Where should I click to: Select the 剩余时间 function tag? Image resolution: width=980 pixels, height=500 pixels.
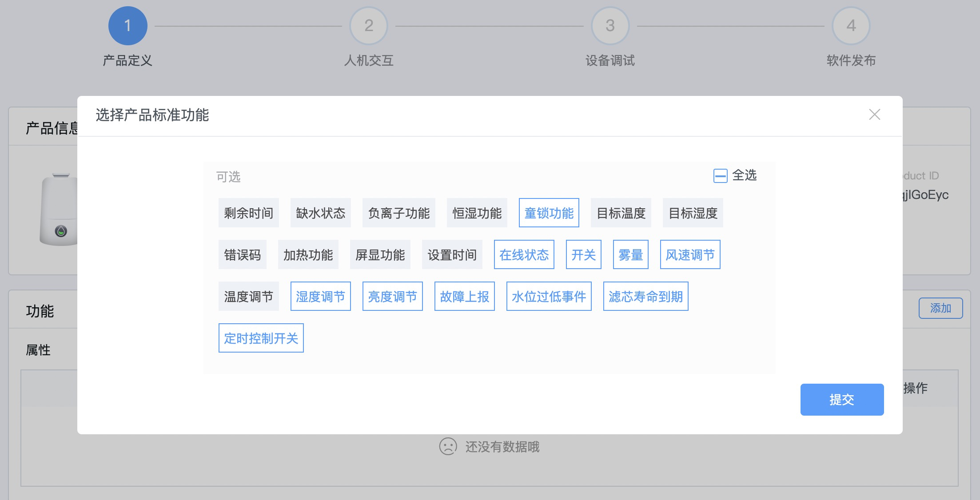[x=248, y=213]
